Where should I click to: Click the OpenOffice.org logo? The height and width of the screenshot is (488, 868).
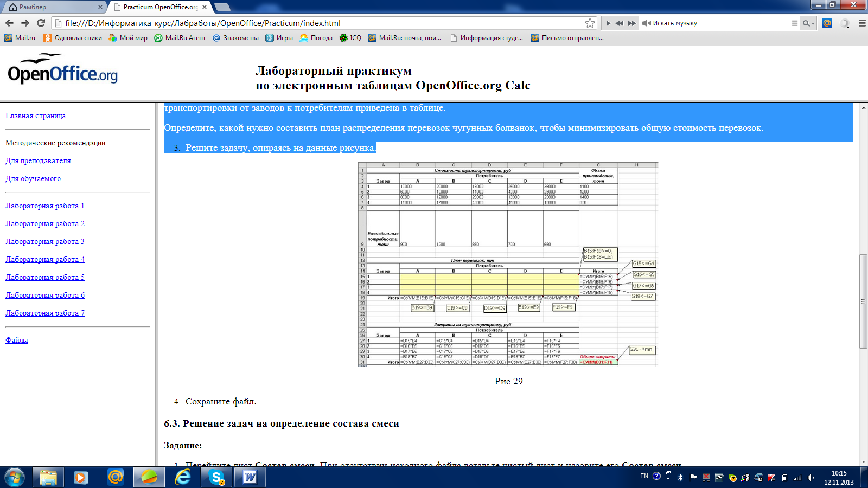click(62, 69)
